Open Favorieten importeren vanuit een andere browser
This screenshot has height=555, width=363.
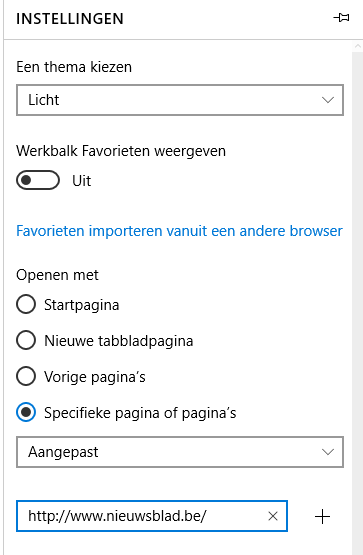179,231
